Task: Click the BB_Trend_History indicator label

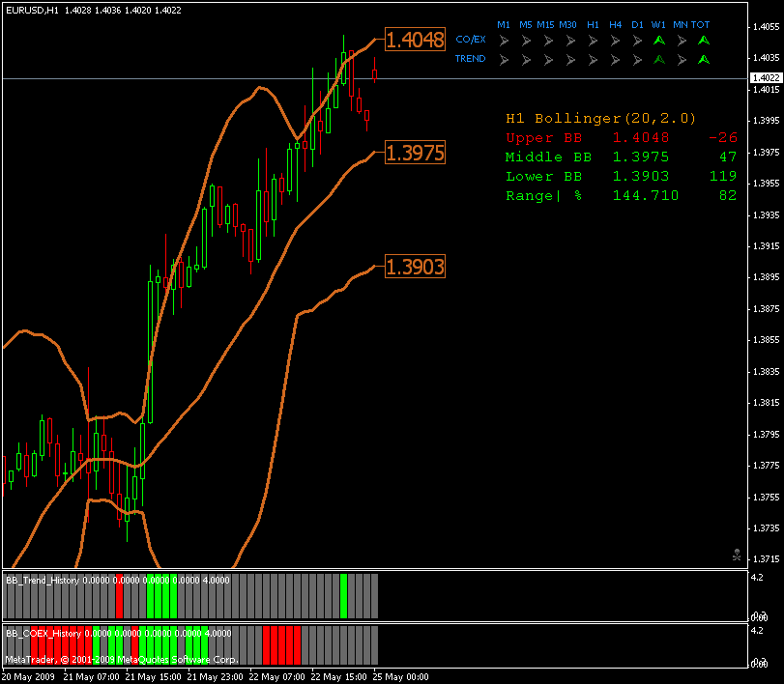Action: click(x=43, y=580)
